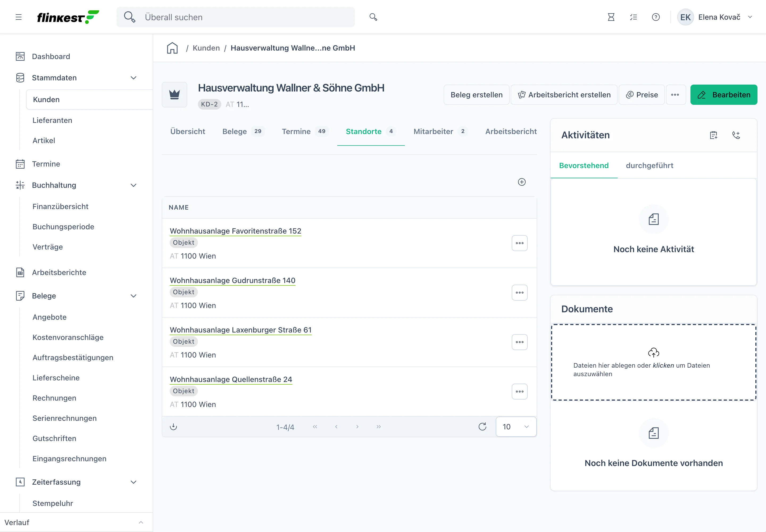Toggle the hamburger sidebar menu
Image resolution: width=766 pixels, height=532 pixels.
19,17
